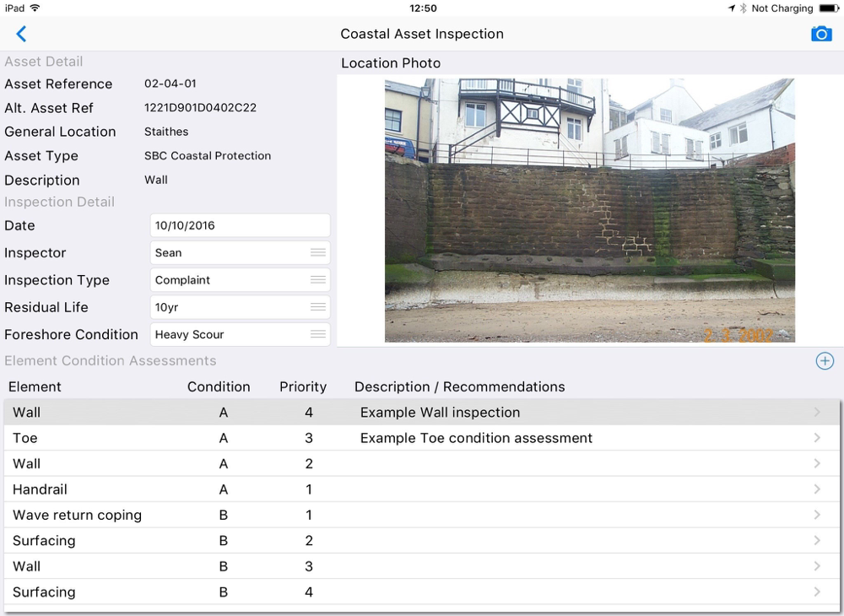Tap the Element Condition Assessments heading
Image resolution: width=844 pixels, height=616 pixels.
pyautogui.click(x=111, y=360)
